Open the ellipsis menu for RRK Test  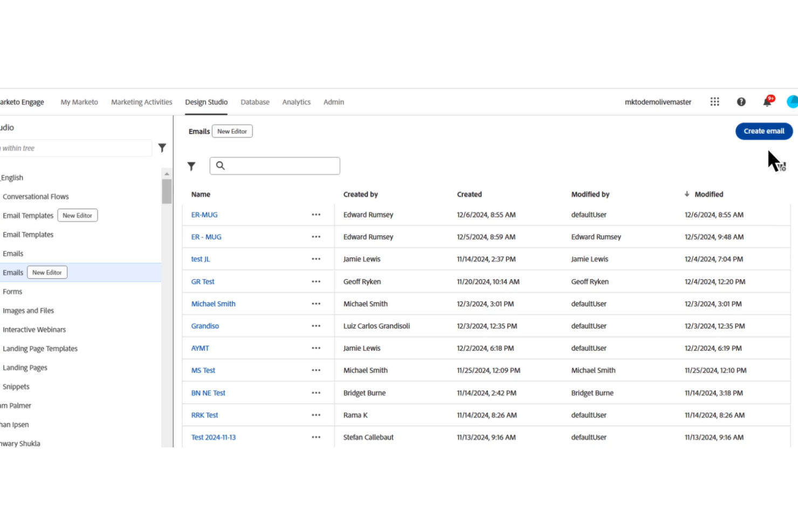point(316,415)
